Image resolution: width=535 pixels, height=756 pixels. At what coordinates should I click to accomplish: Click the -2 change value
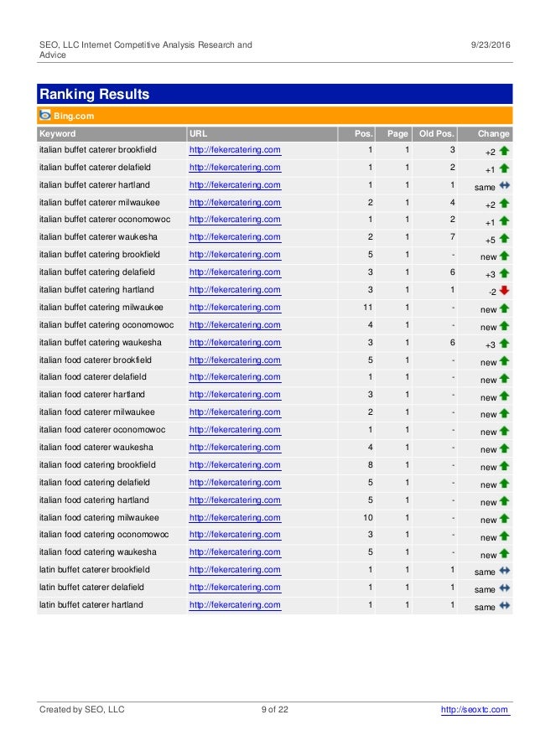click(x=492, y=293)
